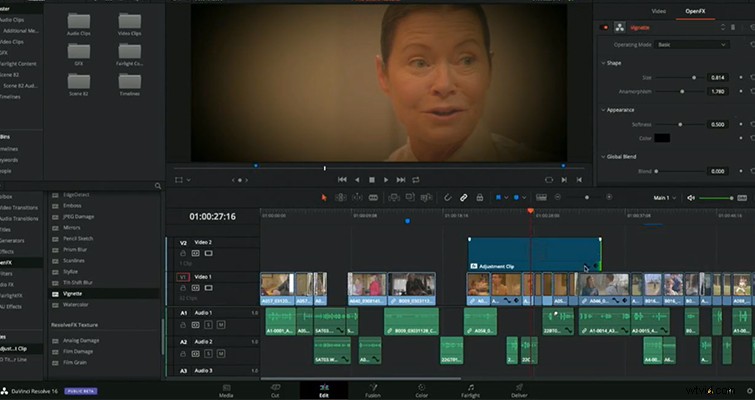This screenshot has height=400, width=755.
Task: Open the vignette Color swatch
Action: point(662,138)
